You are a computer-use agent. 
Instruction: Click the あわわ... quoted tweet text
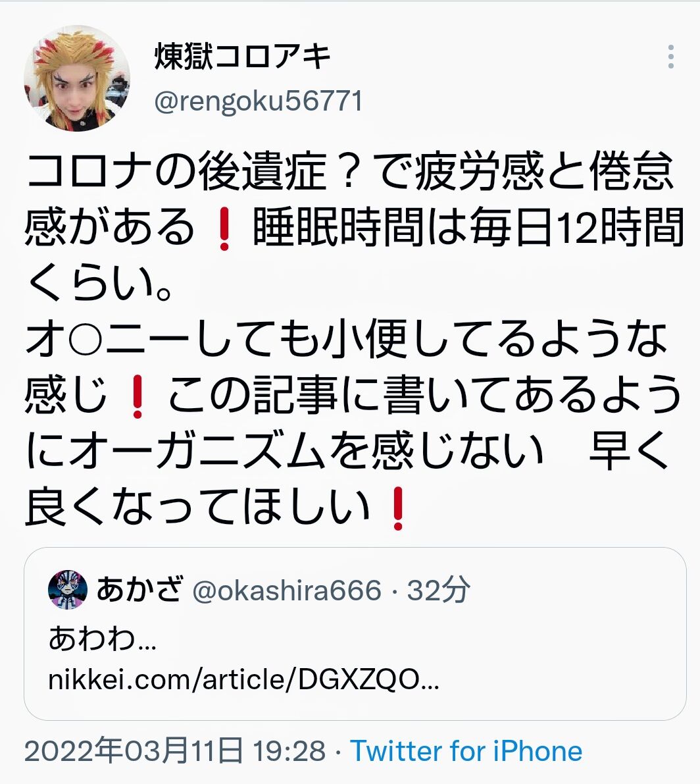click(x=103, y=639)
